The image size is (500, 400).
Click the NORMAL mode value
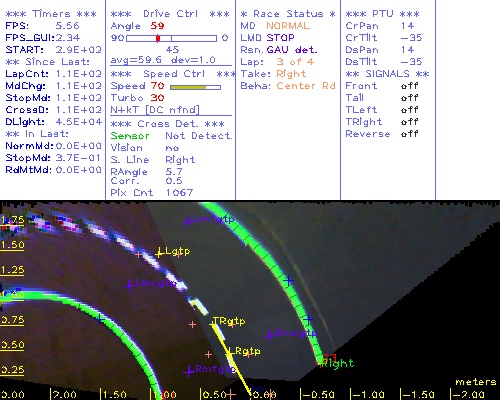click(288, 26)
